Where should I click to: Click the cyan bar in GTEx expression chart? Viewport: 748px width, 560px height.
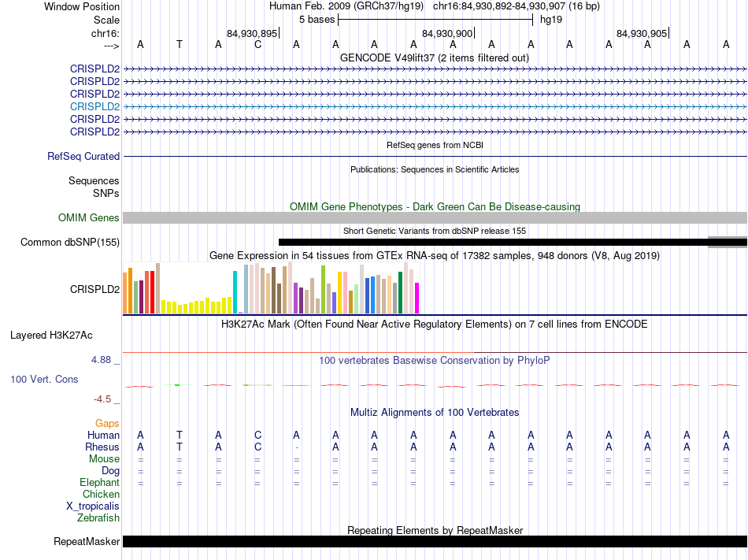(x=235, y=292)
